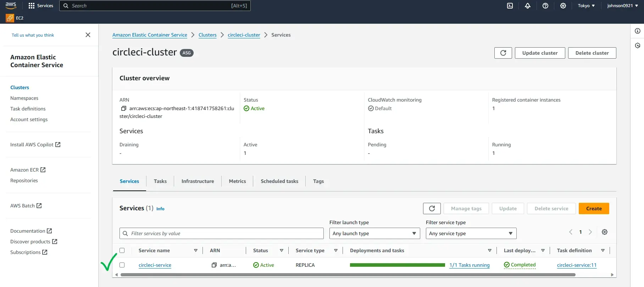
Task: Open the Discover products external link
Action: [x=34, y=242]
